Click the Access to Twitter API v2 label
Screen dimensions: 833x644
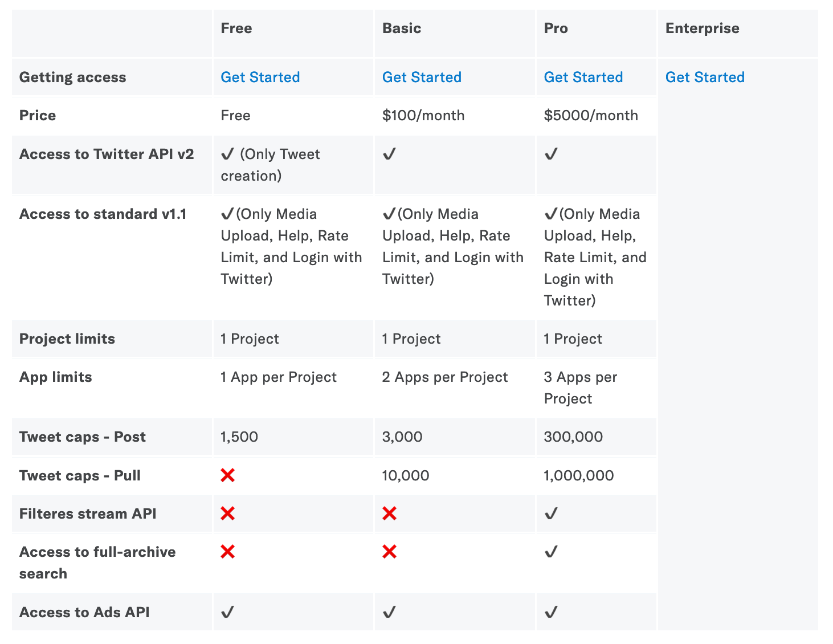pyautogui.click(x=107, y=154)
